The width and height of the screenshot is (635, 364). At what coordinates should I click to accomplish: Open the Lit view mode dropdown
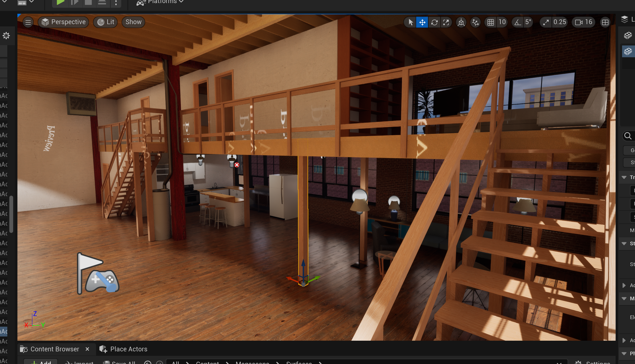[106, 22]
